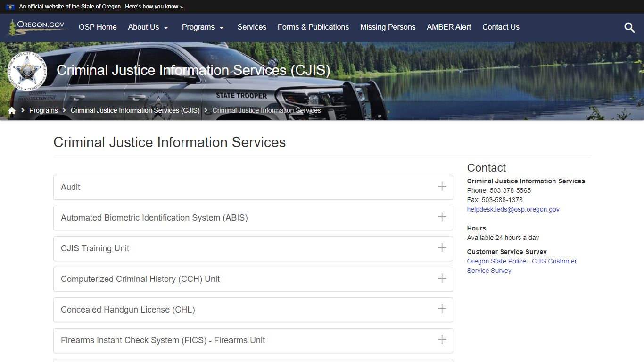Click the "Customer Service Survey" label
Screen dimensions: 644x362
507,252
